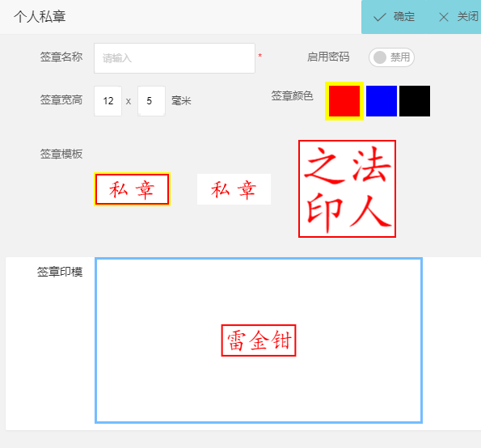This screenshot has width=481, height=448.
Task: Choose the black seal color swatch
Action: [415, 101]
